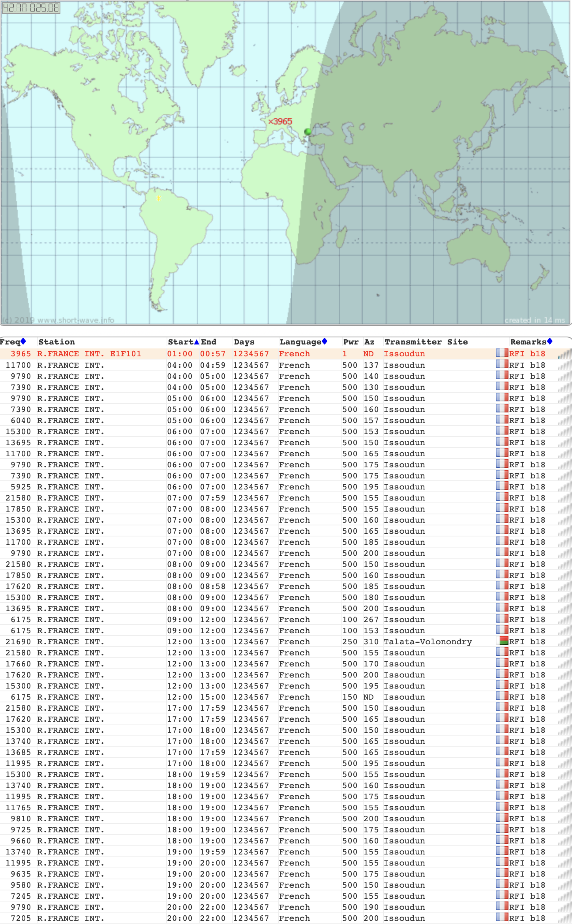
Task: Select the 7205 frequency cell
Action: pos(21,918)
